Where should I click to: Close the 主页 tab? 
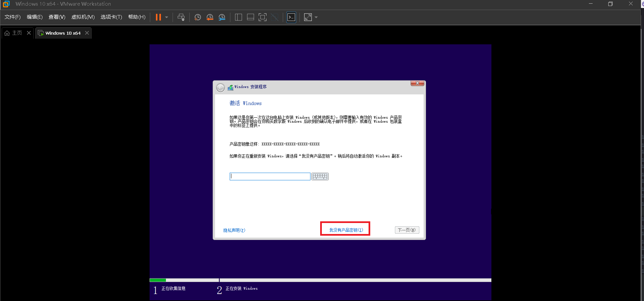pyautogui.click(x=29, y=33)
